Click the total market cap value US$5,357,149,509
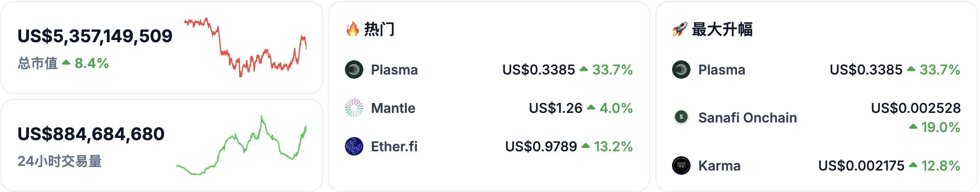 95,36
